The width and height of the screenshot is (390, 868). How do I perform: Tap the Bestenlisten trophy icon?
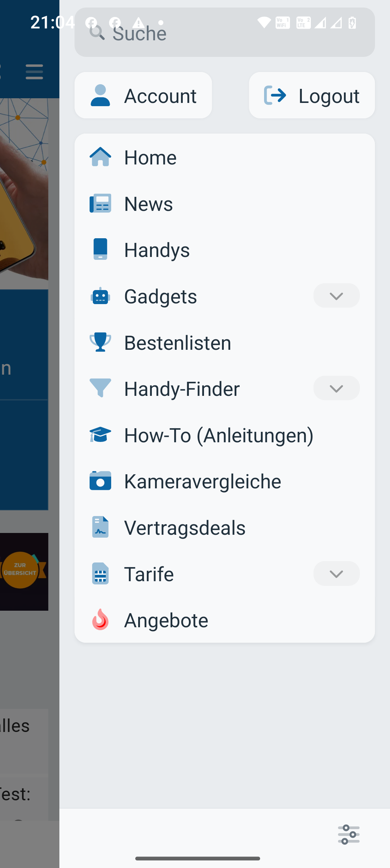tap(100, 342)
